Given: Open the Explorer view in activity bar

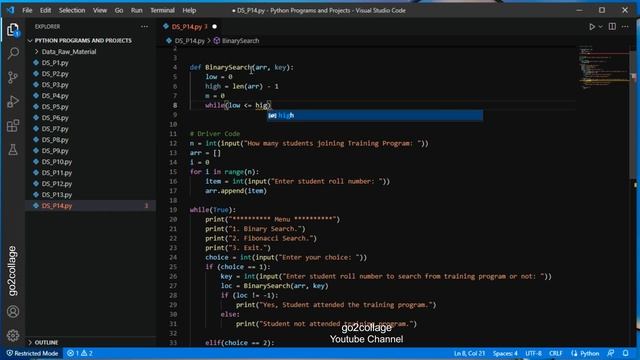Looking at the screenshot, I should point(13,30).
